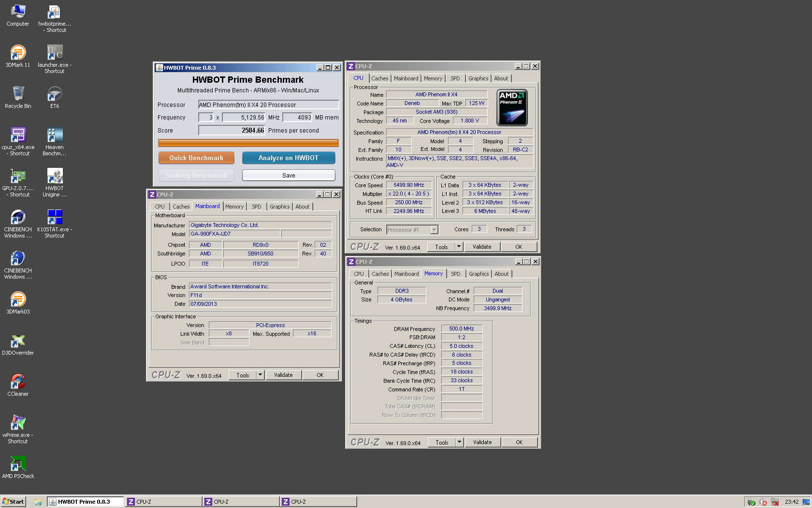Click the CAS# Latency 5.0 clocks value
The image size is (812, 508).
coord(462,346)
